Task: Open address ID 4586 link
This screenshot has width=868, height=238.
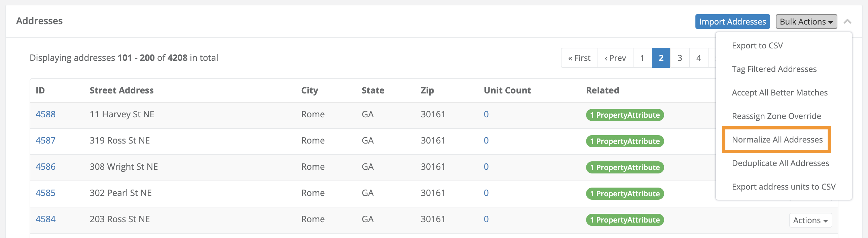Action: (x=45, y=167)
